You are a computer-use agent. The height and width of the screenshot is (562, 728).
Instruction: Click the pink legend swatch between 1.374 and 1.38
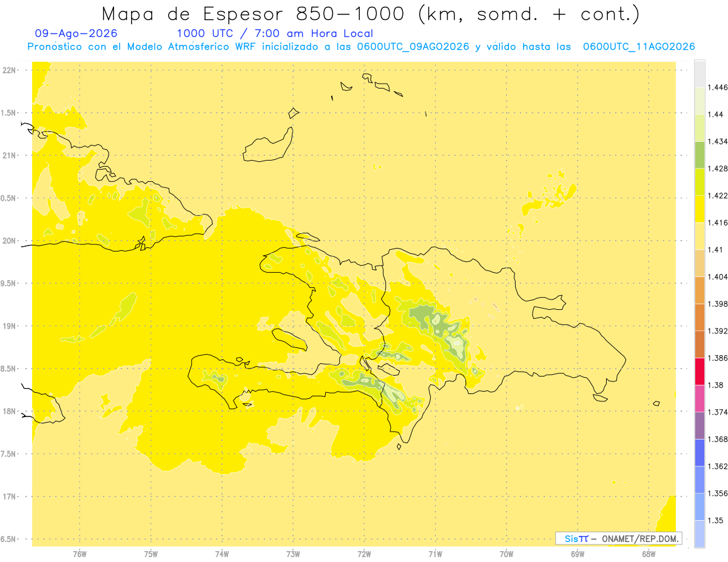699,398
